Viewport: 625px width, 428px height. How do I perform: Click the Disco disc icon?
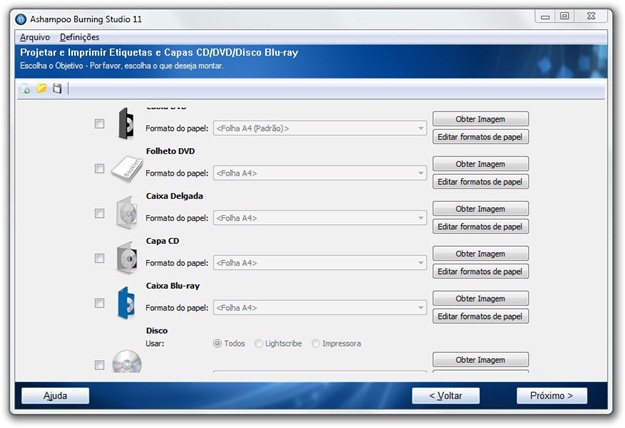[127, 361]
